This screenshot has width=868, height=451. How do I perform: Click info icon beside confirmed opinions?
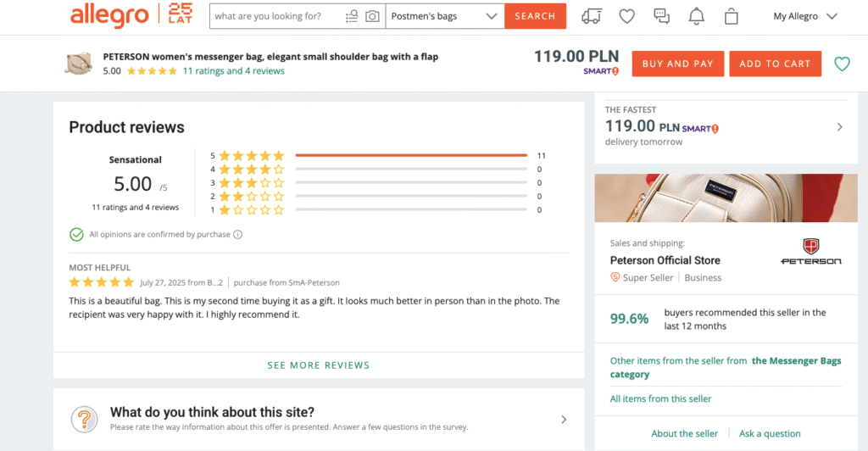pyautogui.click(x=238, y=235)
